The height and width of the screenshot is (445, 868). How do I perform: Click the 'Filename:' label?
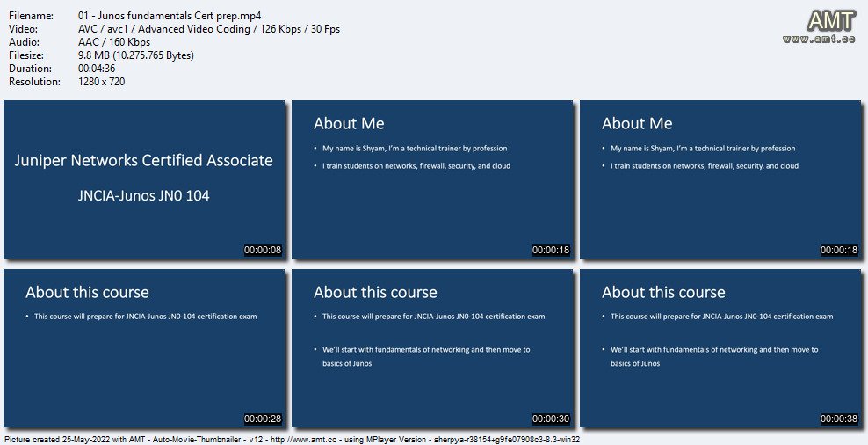(31, 16)
